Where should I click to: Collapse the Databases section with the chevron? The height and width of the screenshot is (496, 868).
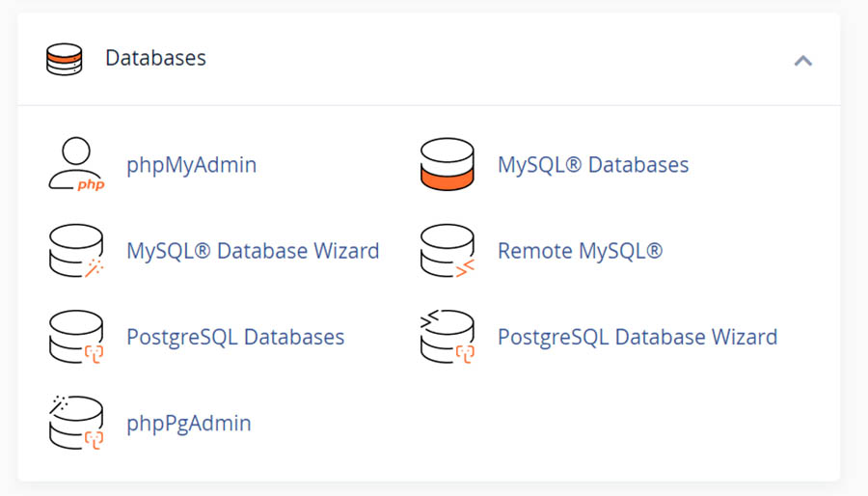(x=802, y=60)
